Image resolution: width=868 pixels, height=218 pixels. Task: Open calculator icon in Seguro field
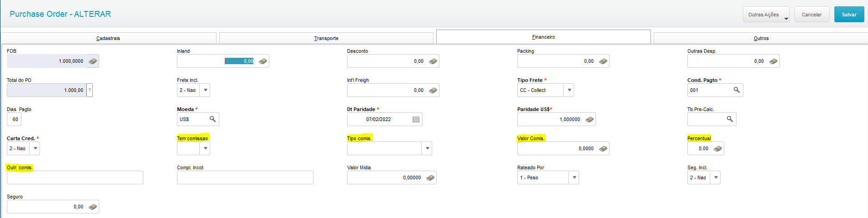click(93, 207)
